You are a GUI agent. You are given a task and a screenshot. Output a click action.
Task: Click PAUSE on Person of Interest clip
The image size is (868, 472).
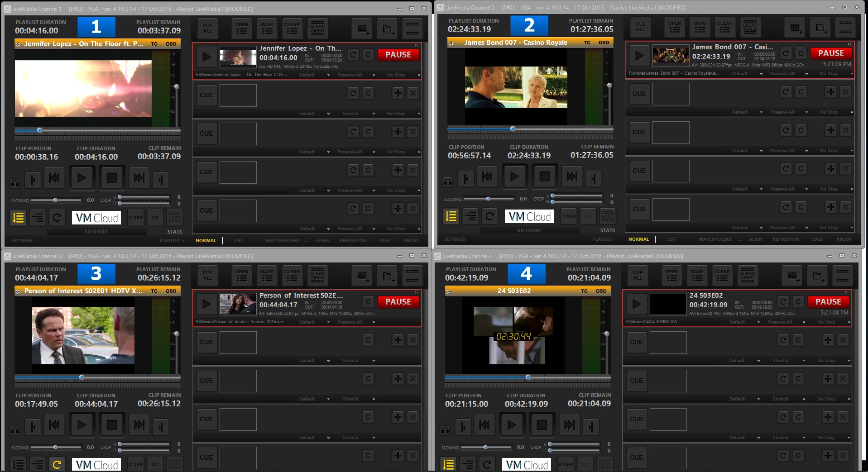coord(398,302)
